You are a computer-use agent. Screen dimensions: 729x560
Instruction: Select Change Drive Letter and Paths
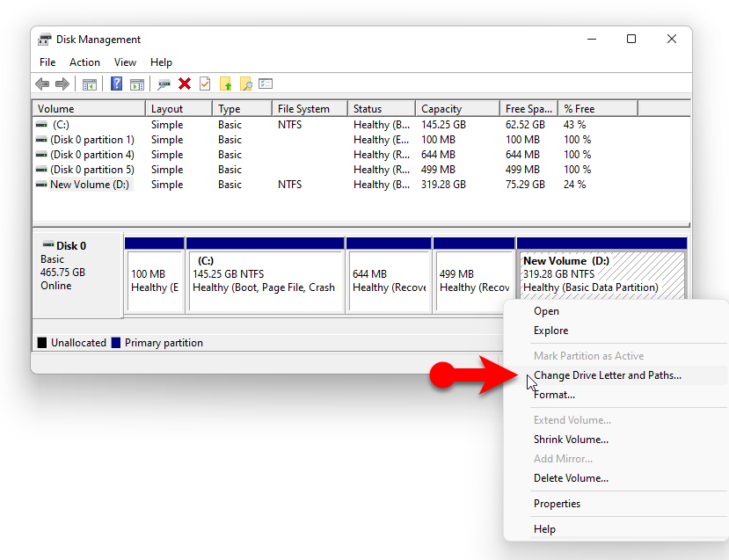click(x=616, y=375)
